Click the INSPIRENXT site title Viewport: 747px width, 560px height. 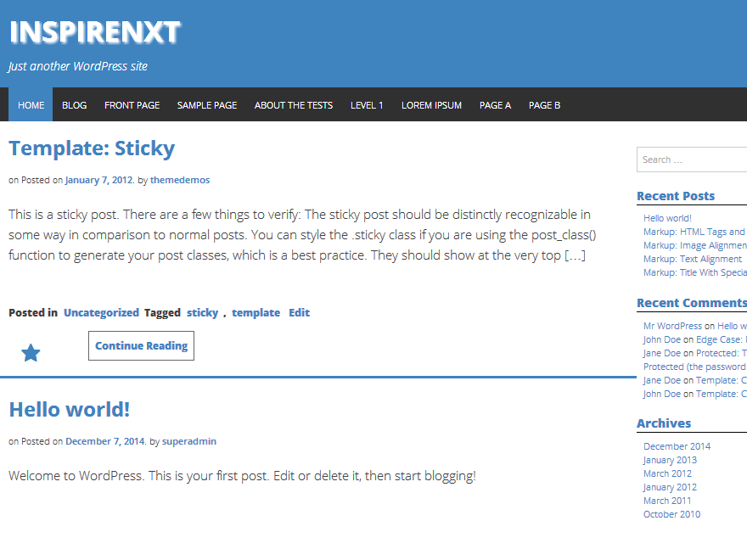pos(94,32)
